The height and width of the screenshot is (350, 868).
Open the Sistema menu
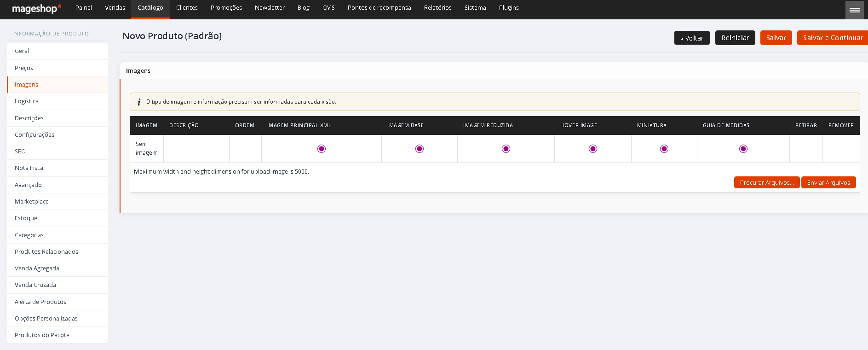475,8
